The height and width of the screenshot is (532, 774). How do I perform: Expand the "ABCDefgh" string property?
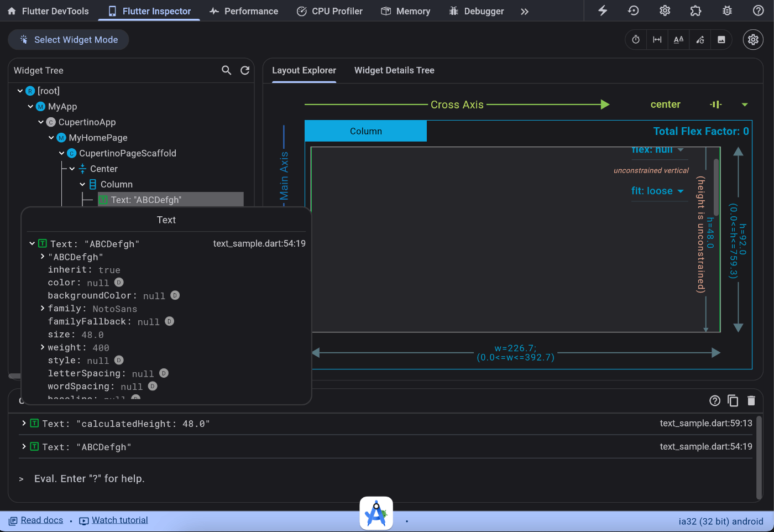[x=43, y=257]
